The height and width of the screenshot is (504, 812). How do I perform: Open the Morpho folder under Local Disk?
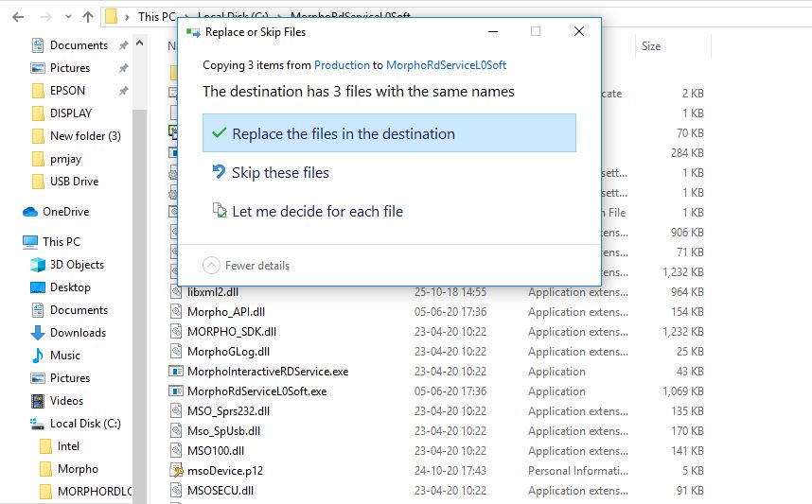point(78,469)
